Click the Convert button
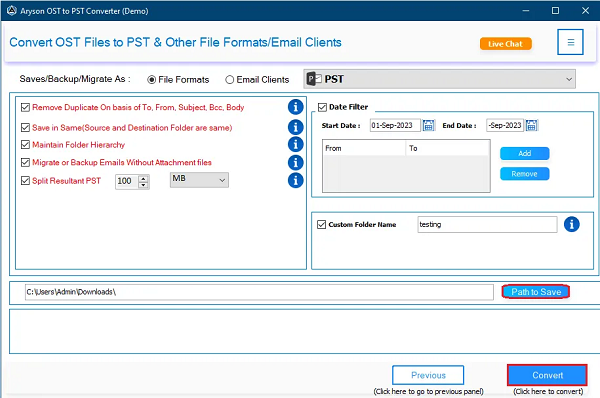Viewport: 600px width, 398px height. pos(547,375)
